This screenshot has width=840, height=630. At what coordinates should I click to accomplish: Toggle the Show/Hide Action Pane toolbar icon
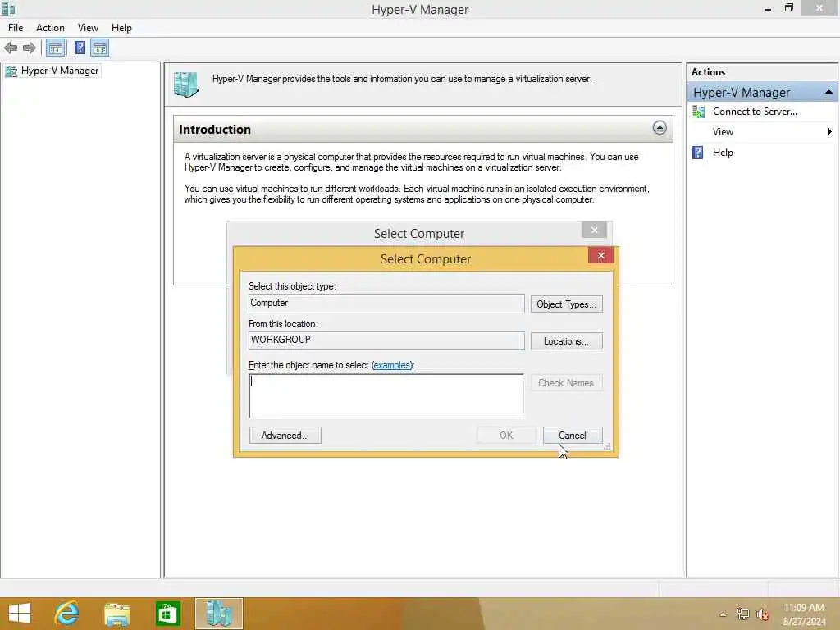[x=99, y=48]
